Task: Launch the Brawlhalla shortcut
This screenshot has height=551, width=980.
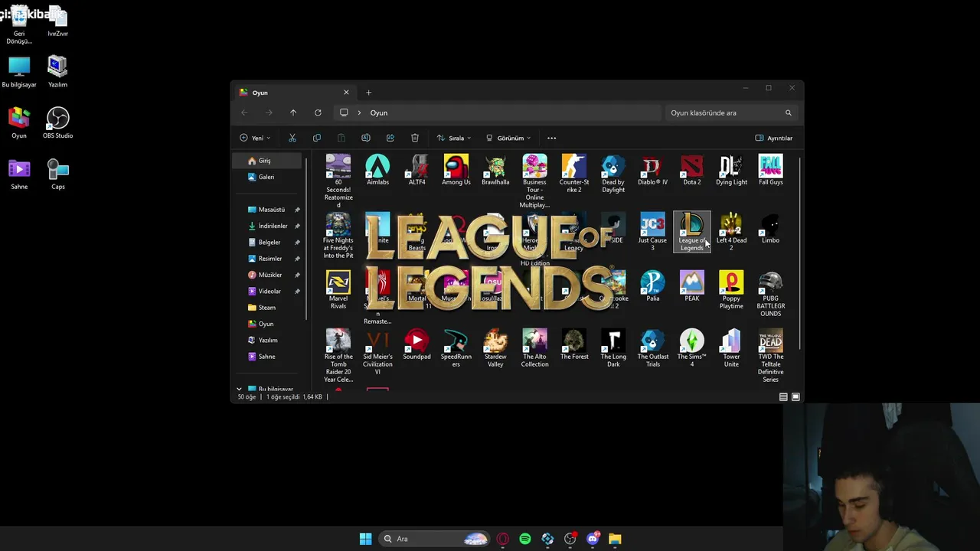Action: coord(495,171)
